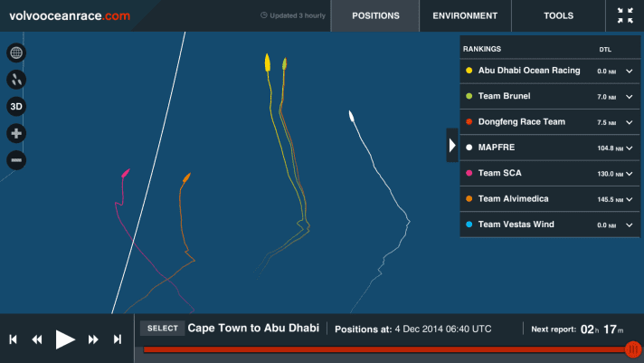
Task: Click MAPFRE's 104.8 NM distance value
Action: click(610, 148)
